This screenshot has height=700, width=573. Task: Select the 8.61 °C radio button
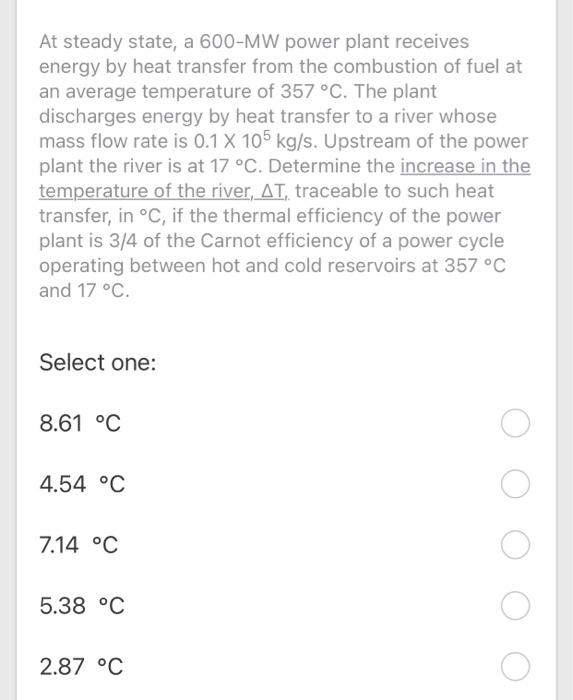point(515,423)
